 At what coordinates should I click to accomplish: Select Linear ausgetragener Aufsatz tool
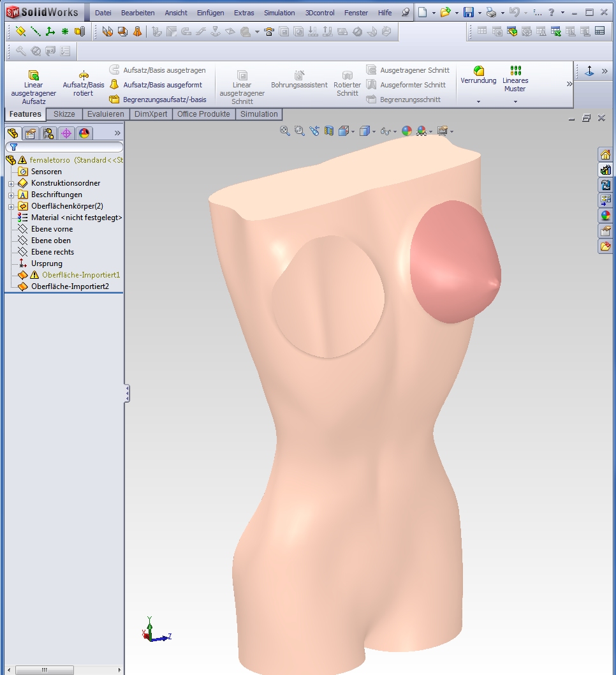tap(34, 87)
